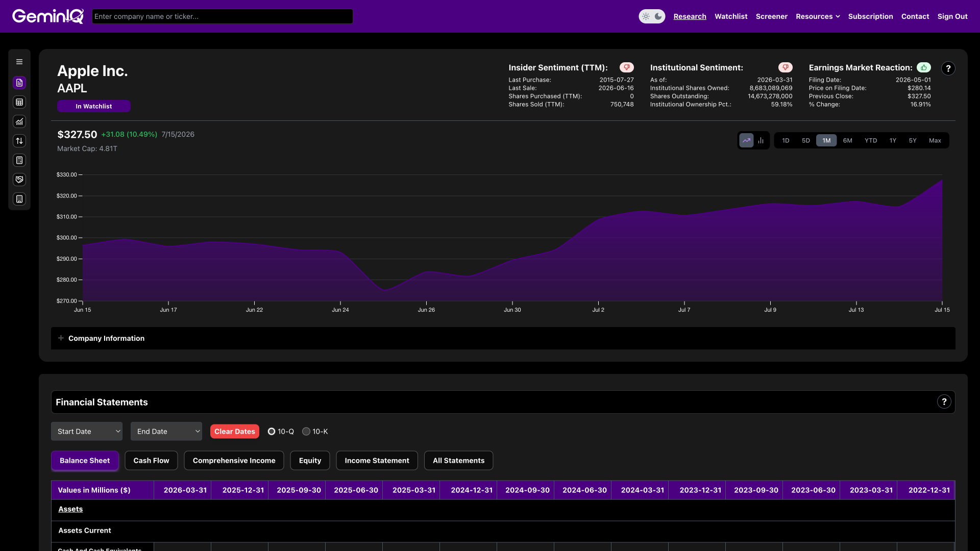Click the Institutional Ownership Pct. 59.18% value
Image resolution: width=980 pixels, height=551 pixels.
pos(782,105)
